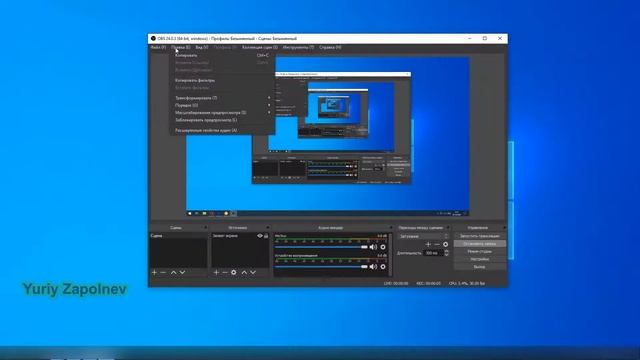Expand the Order submenu arrow
Image resolution: width=640 pixels, height=360 pixels.
269,105
